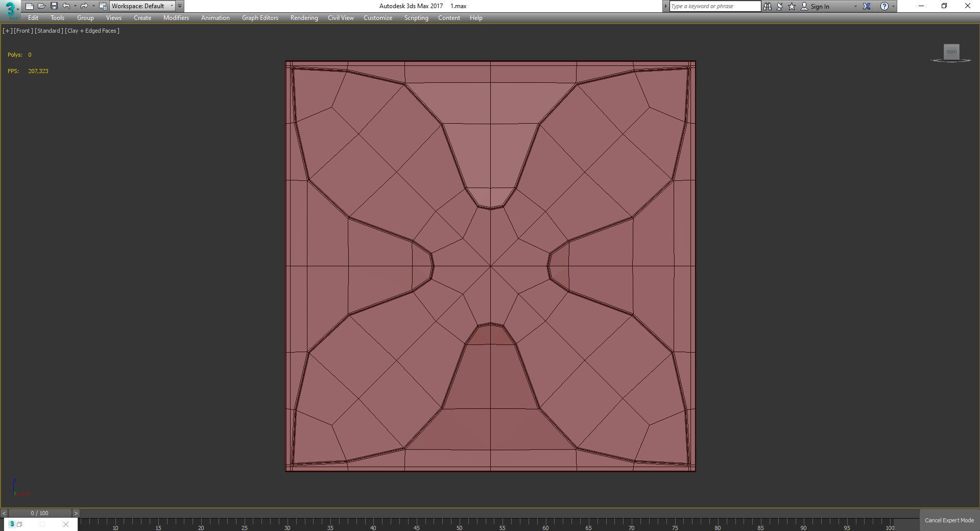Viewport: 980px width, 531px height.
Task: Open the [Standard] viewport quality menu
Action: point(49,31)
